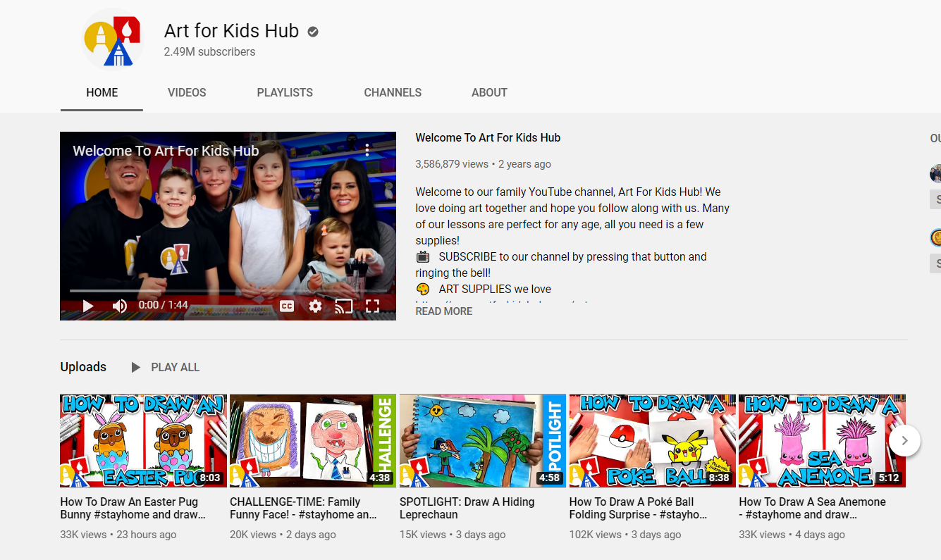
Task: Open the Welcome To Art For Kids Hub title link
Action: click(x=488, y=137)
